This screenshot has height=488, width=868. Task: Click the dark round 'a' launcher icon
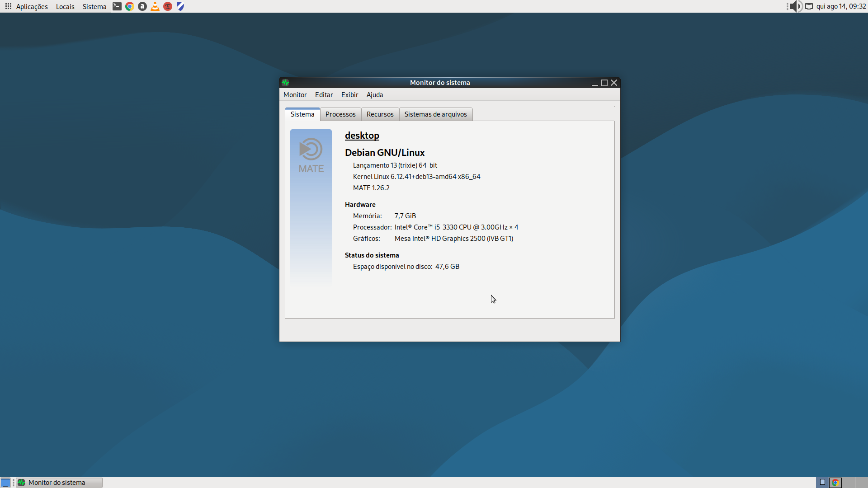point(142,6)
